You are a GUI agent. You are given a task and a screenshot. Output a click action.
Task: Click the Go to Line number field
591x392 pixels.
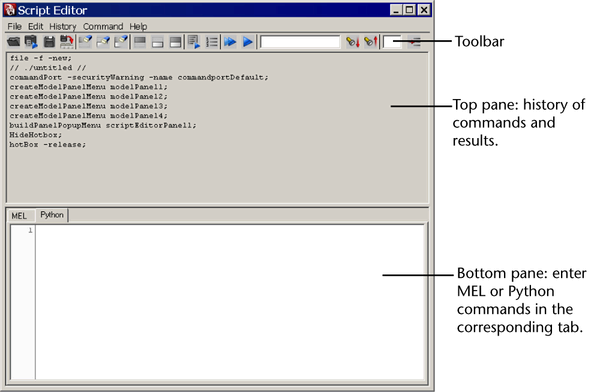pyautogui.click(x=392, y=41)
